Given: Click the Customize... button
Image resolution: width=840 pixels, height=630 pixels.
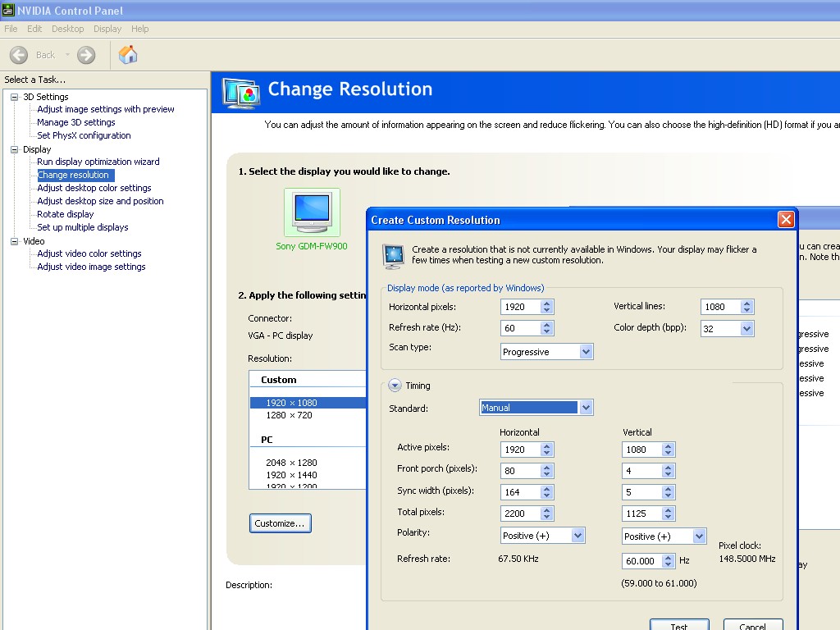Looking at the screenshot, I should pyautogui.click(x=281, y=523).
